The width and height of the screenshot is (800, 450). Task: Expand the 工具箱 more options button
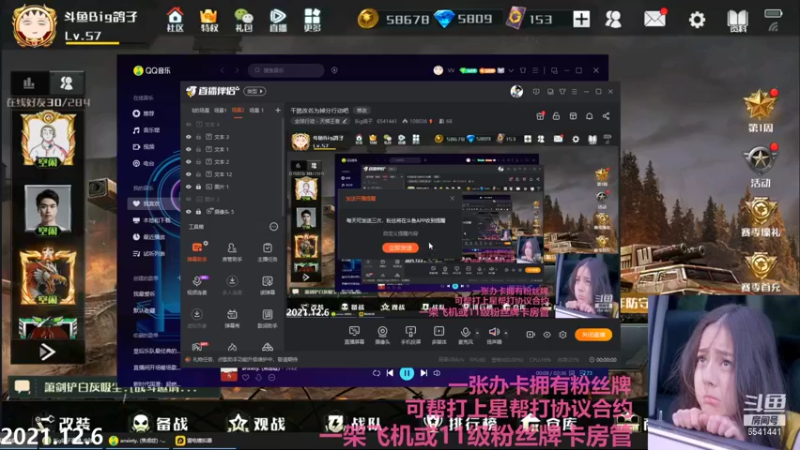point(273,227)
